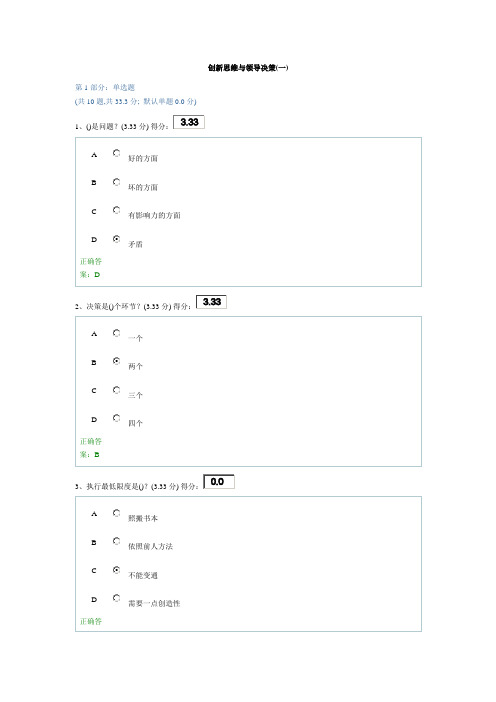Click the question 2 score box 3.33

211,302
